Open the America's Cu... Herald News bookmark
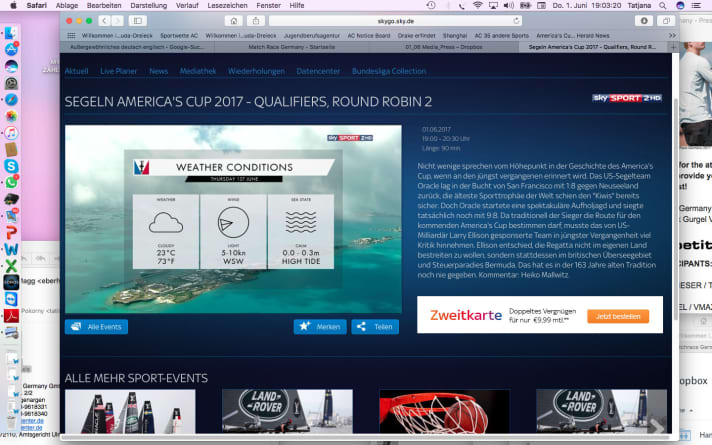Image resolution: width=712 pixels, height=445 pixels. pyautogui.click(x=573, y=35)
